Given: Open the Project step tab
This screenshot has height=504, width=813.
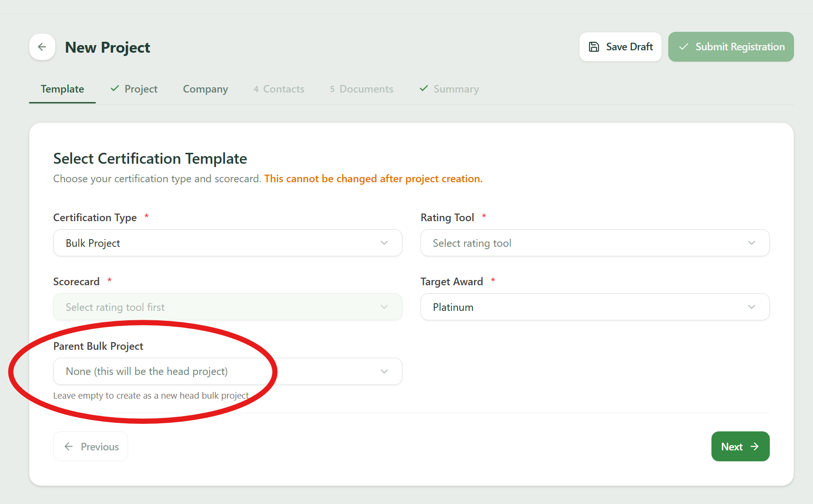Looking at the screenshot, I should (134, 89).
